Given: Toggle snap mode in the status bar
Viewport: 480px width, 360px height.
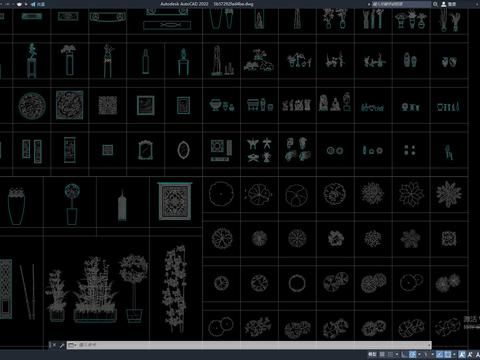Looking at the screenshot, I should click(x=390, y=354).
